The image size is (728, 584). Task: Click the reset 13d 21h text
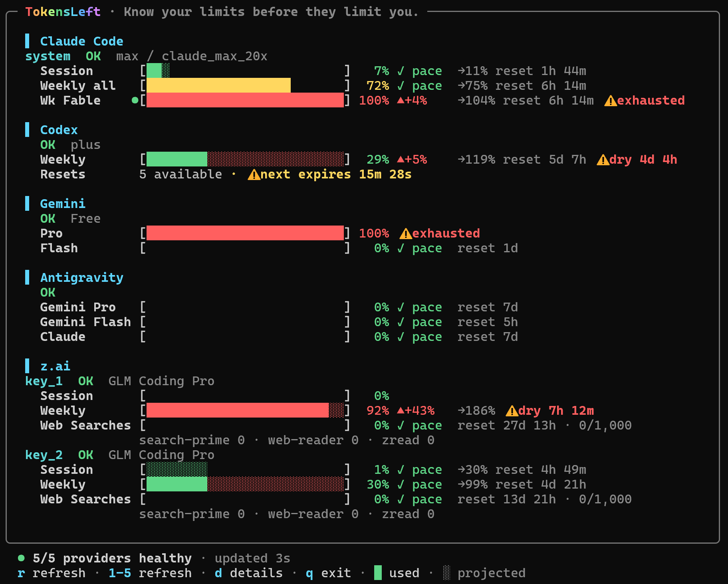(506, 499)
